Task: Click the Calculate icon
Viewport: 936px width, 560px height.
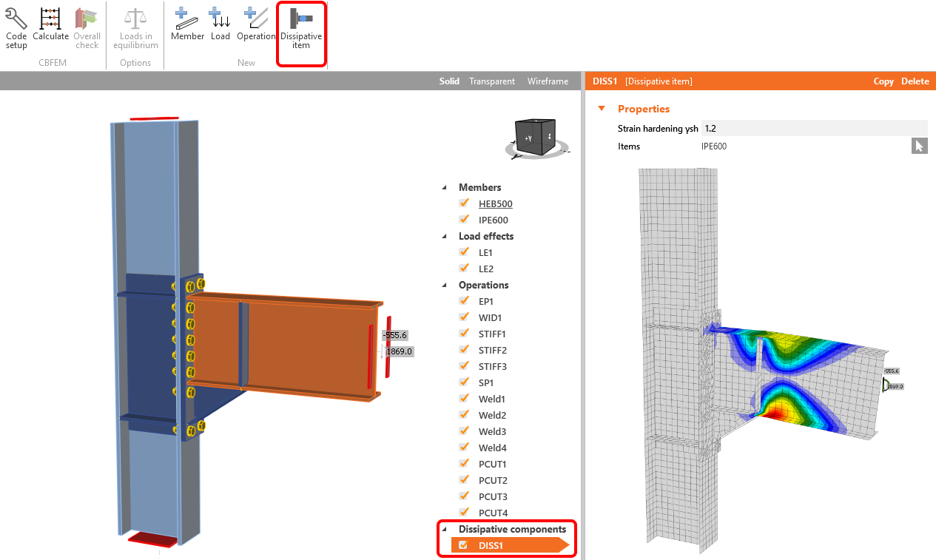Action: 50,26
